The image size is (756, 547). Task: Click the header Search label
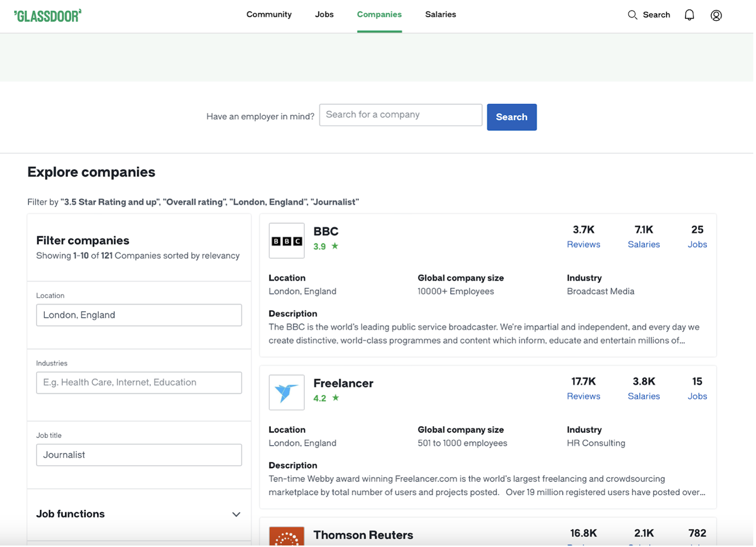click(x=658, y=15)
